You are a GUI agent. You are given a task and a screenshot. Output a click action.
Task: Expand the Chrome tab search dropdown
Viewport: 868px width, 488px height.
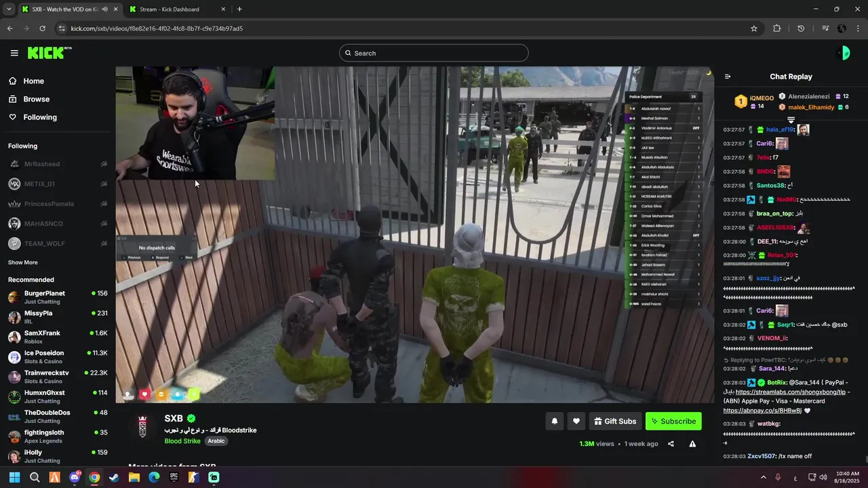pyautogui.click(x=8, y=9)
